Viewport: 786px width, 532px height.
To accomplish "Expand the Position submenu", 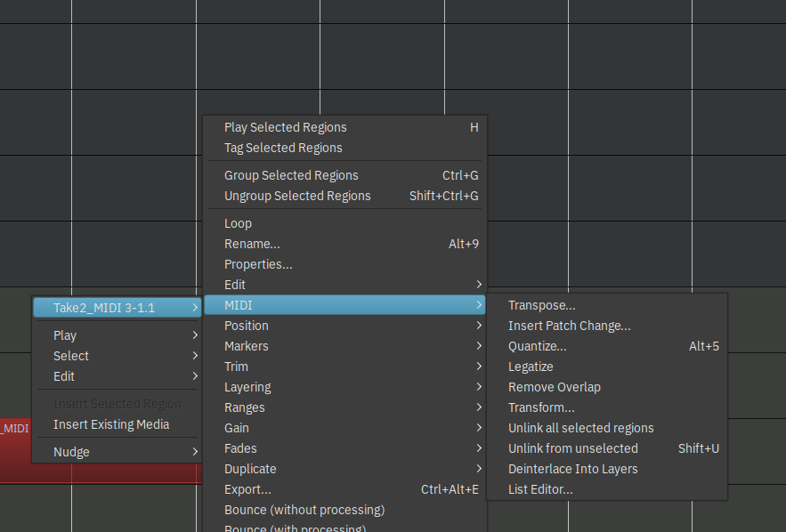I will point(247,326).
